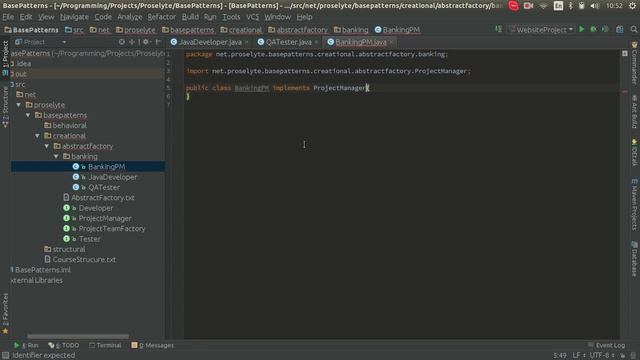The width and height of the screenshot is (640, 360).
Task: Click the Collapse All icon in Project panel
Action: point(132,42)
